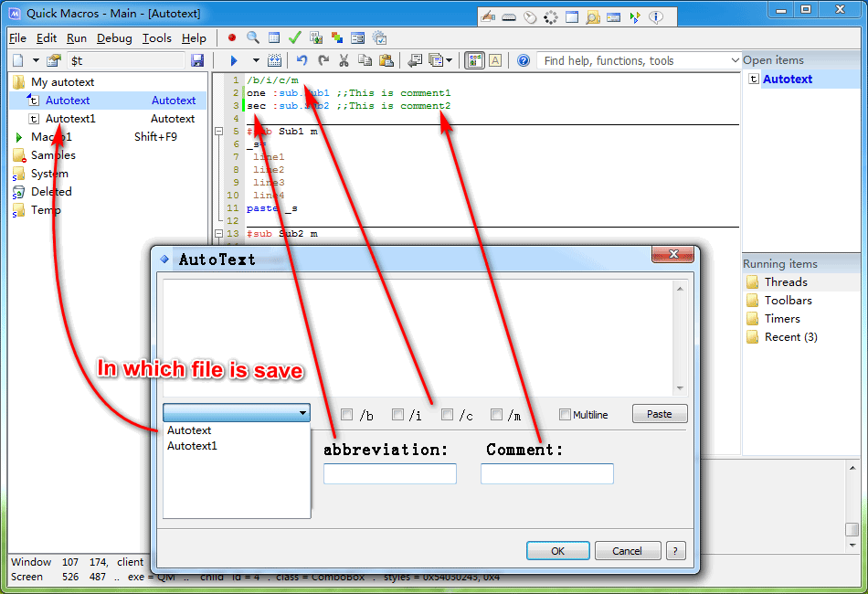Click the Paste clipboard icon in toolbar

(386, 61)
